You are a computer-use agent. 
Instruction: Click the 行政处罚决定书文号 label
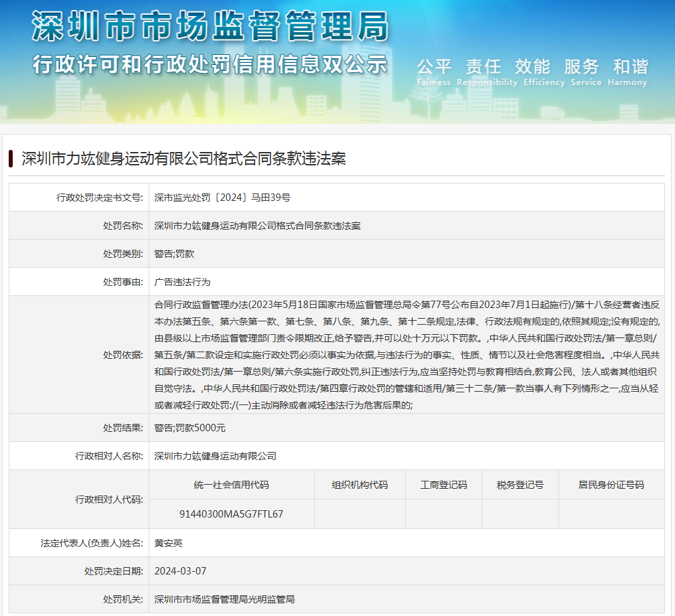(100, 198)
